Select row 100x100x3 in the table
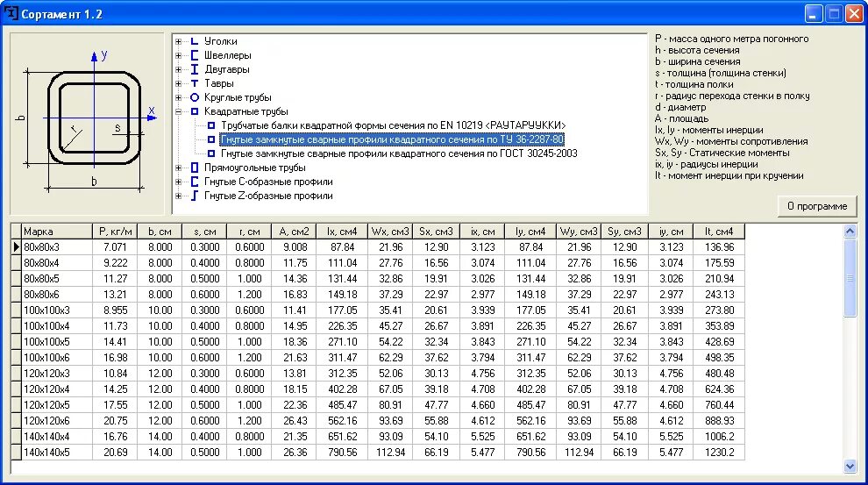Screen dimensions: 868x485 tap(383, 310)
